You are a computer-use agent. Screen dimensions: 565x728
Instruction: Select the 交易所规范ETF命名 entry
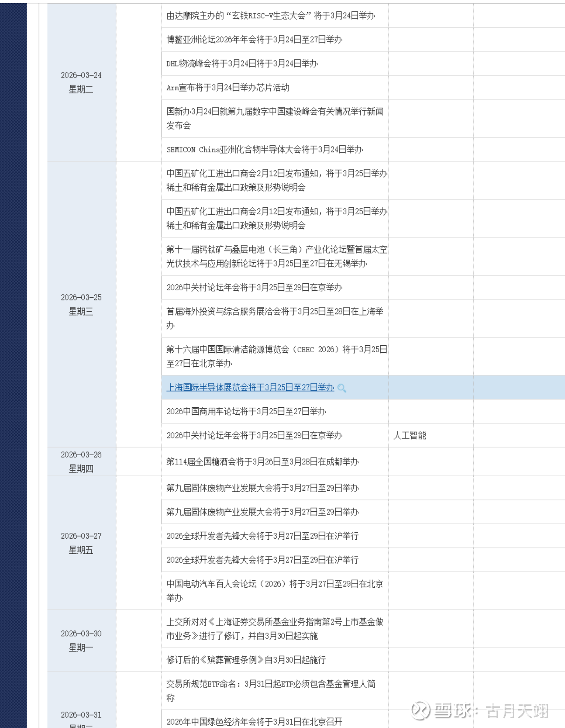click(271, 691)
